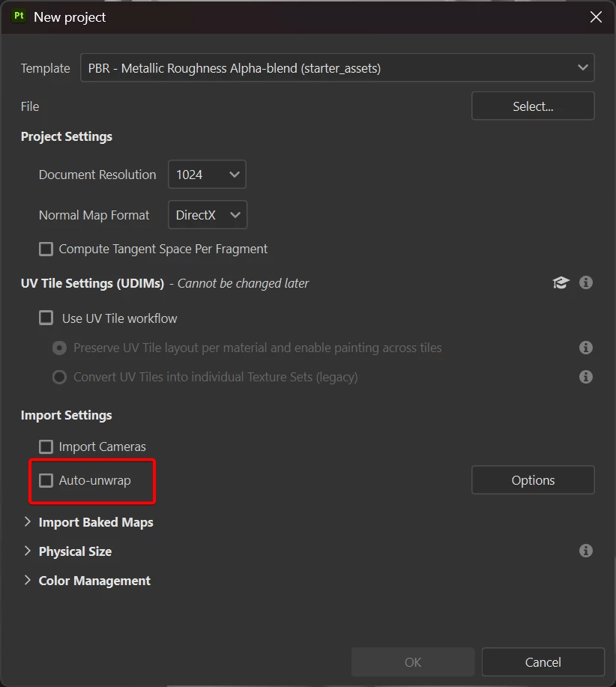
Task: Enable the Auto-unwrap checkbox
Action: pos(46,480)
